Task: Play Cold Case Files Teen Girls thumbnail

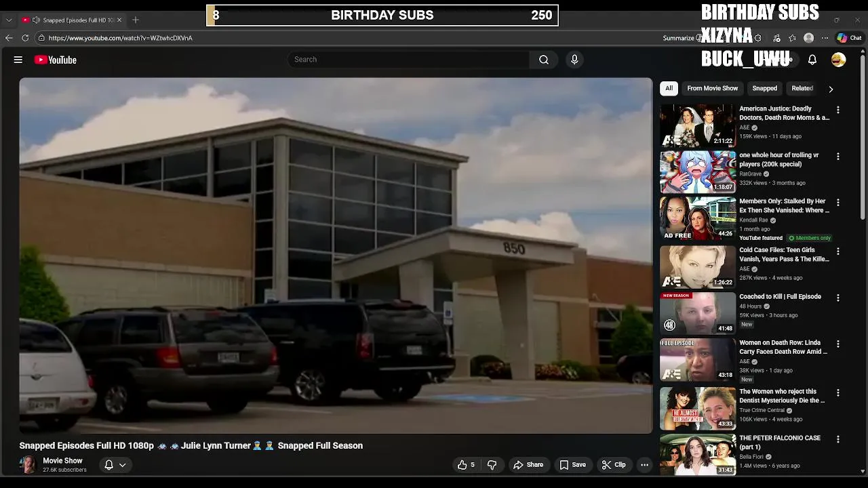Action: (x=698, y=266)
